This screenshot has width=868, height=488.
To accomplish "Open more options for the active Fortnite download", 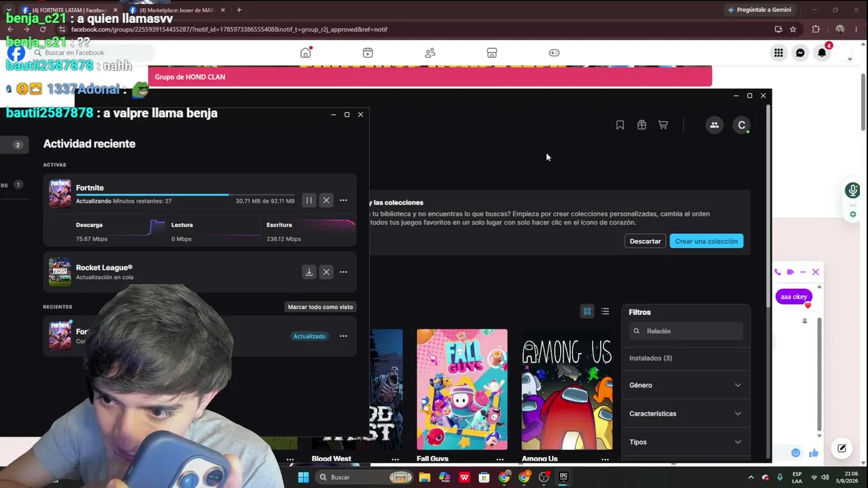I will pos(343,201).
